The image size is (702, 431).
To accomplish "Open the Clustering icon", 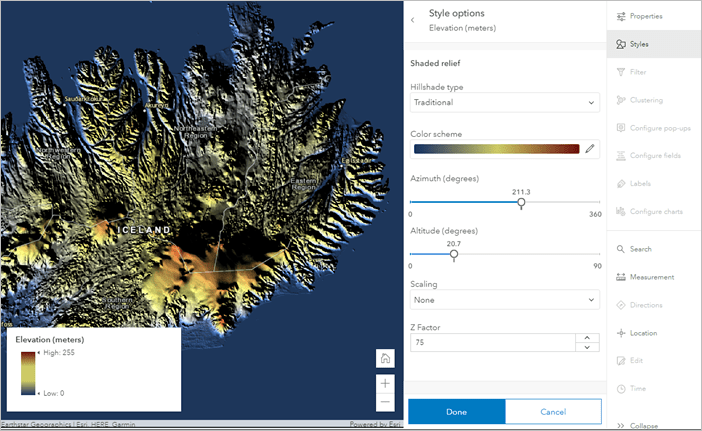I will click(621, 100).
